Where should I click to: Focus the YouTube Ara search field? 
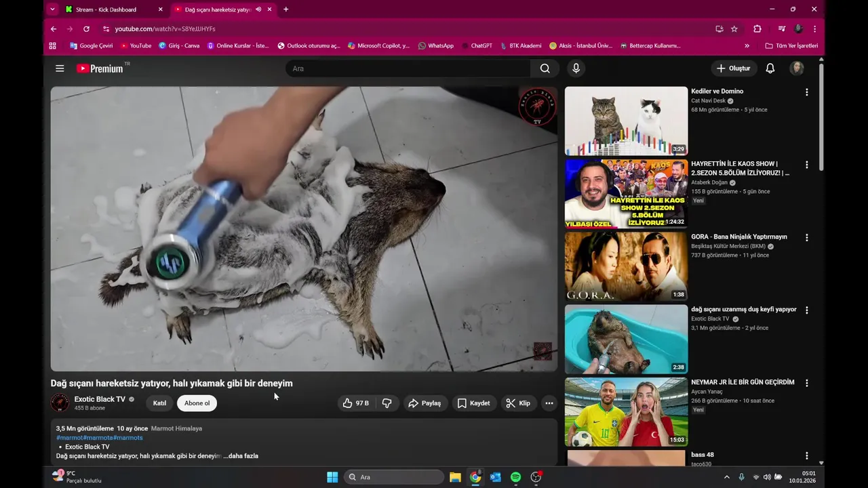click(408, 68)
